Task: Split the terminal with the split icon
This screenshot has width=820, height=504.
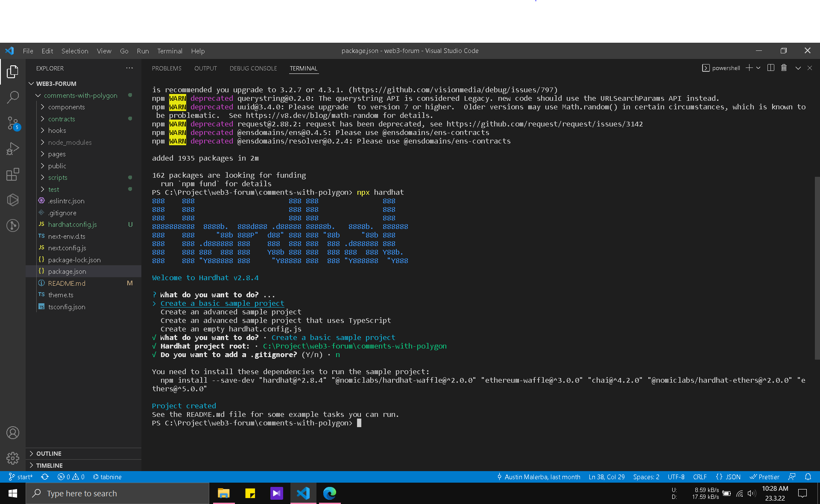Action: [x=770, y=68]
